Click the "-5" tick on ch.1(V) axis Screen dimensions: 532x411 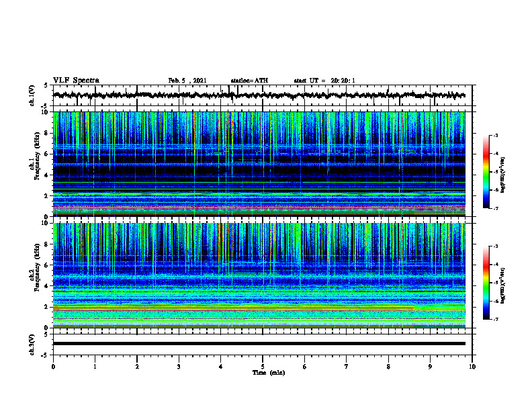tap(45, 106)
